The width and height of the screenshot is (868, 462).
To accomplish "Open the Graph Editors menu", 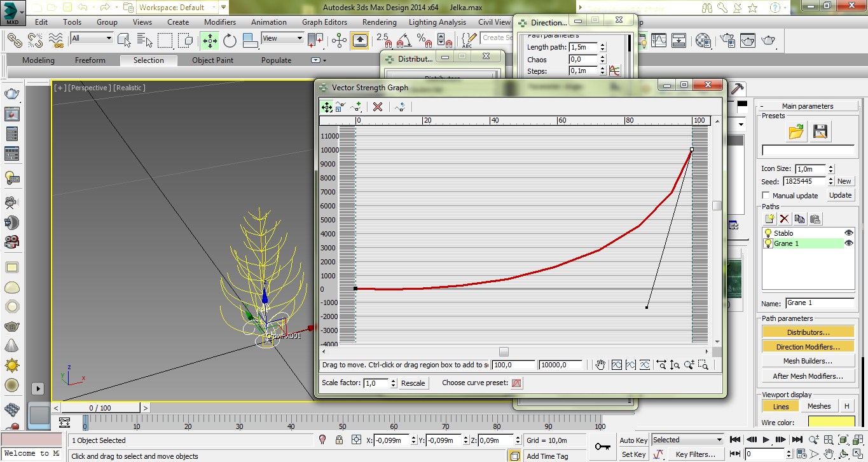I will tap(324, 22).
